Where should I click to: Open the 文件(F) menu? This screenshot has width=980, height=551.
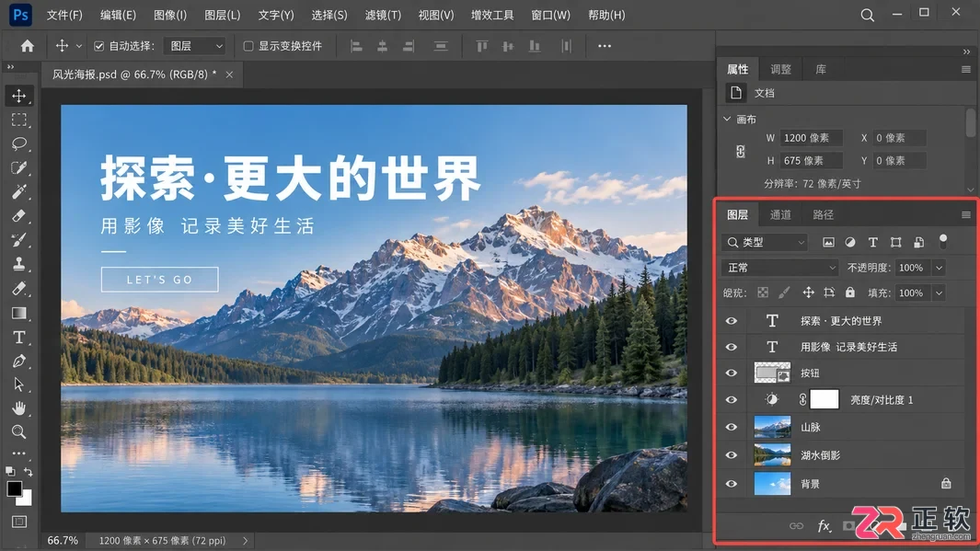tap(64, 15)
